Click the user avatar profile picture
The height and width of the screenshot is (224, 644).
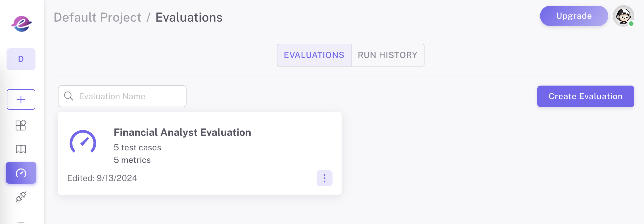[624, 16]
